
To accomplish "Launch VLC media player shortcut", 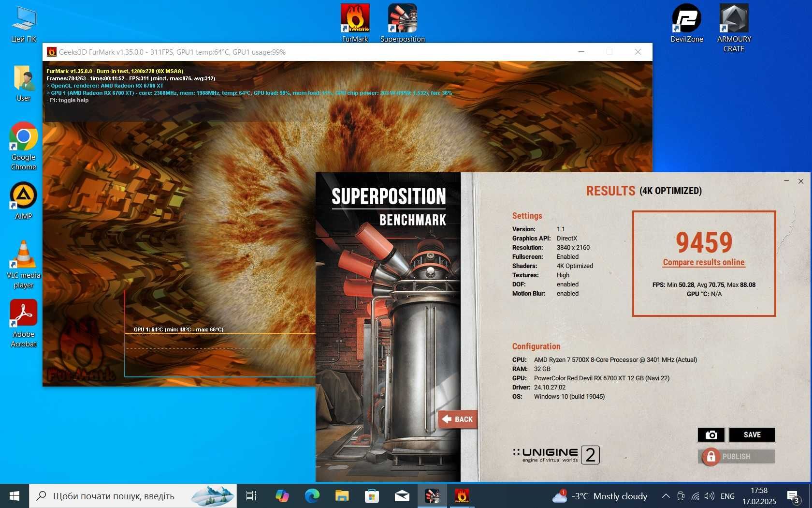I will click(24, 264).
